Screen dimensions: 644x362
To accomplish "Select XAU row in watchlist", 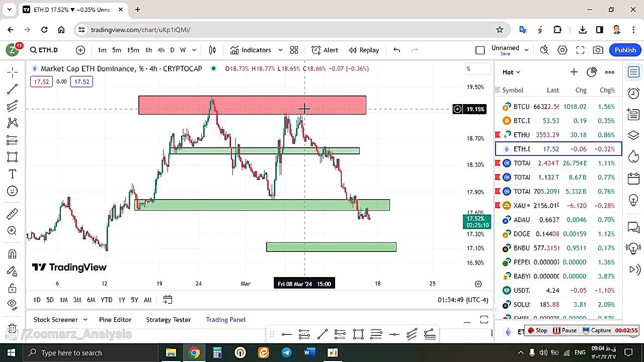I will point(558,205).
